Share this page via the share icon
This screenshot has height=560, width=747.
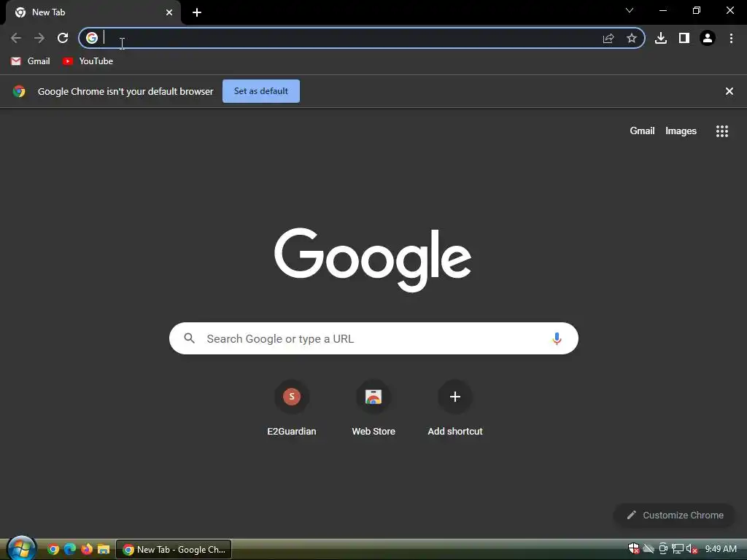point(608,38)
